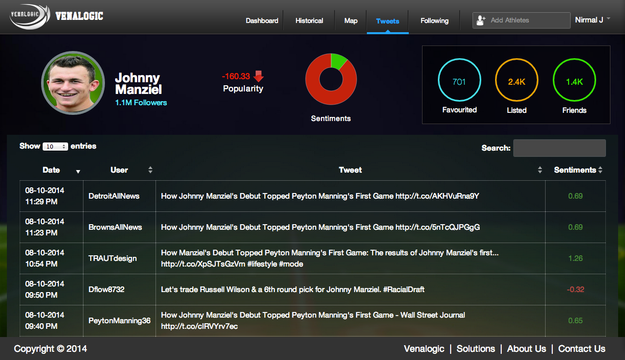The image size is (625, 360).
Task: Sort the table by Date column arrow
Action: coord(78,171)
